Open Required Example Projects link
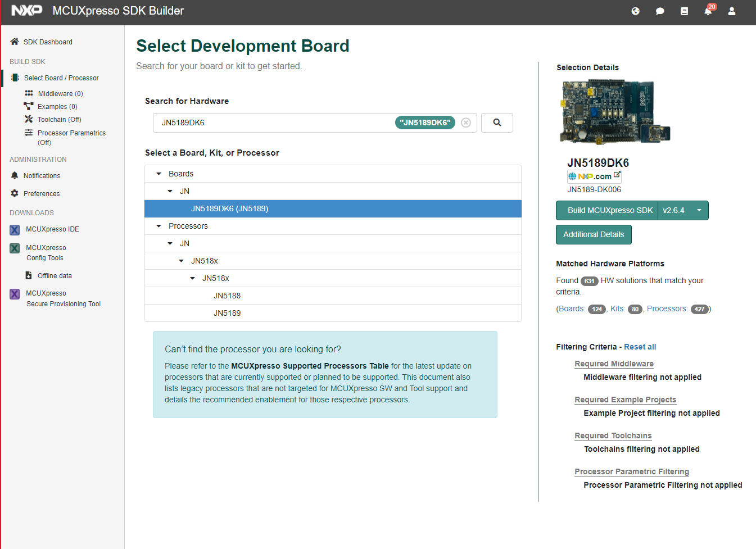Viewport: 756px width, 549px height. [x=625, y=400]
